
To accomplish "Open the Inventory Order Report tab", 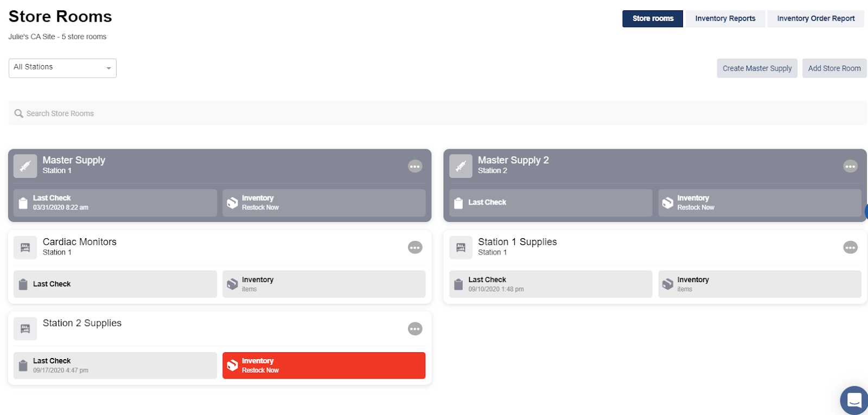I will coord(815,18).
